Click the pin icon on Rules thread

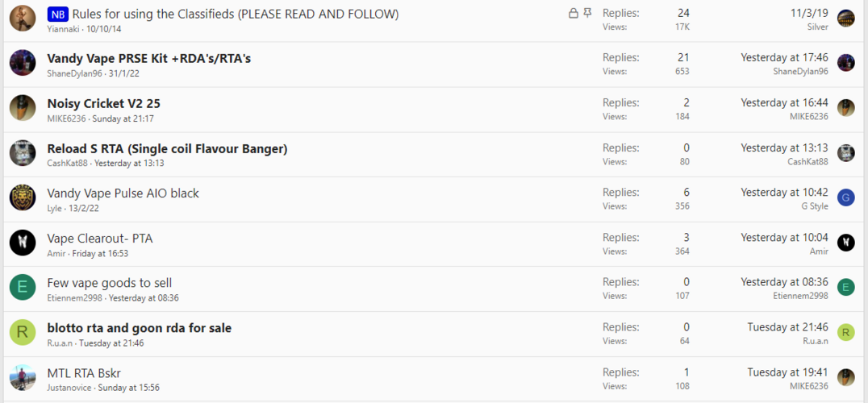[x=587, y=13]
